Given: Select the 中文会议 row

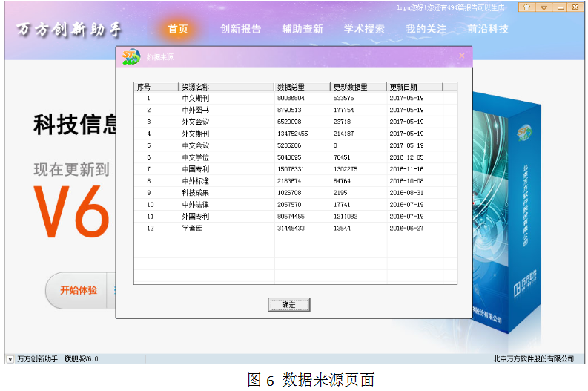Looking at the screenshot, I should point(296,145).
